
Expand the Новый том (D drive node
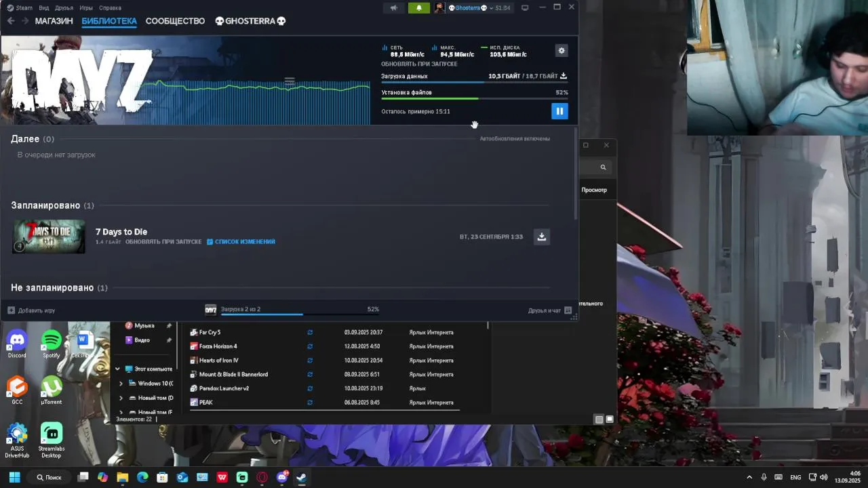121,398
